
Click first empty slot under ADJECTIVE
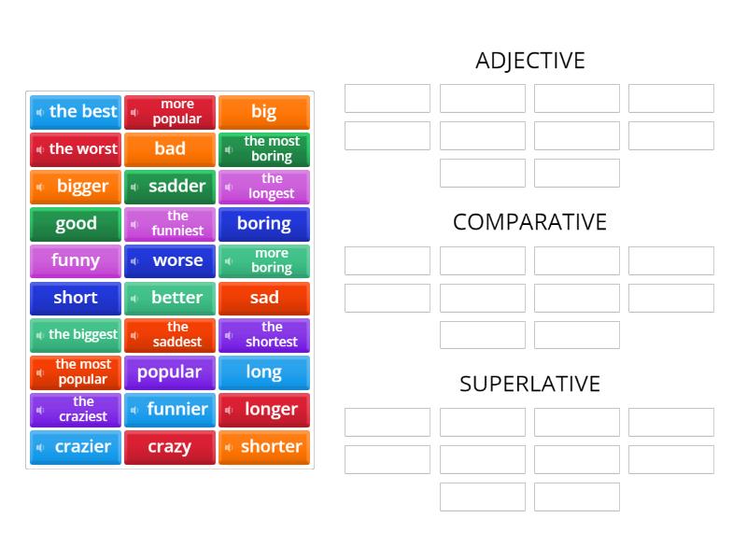pos(388,99)
